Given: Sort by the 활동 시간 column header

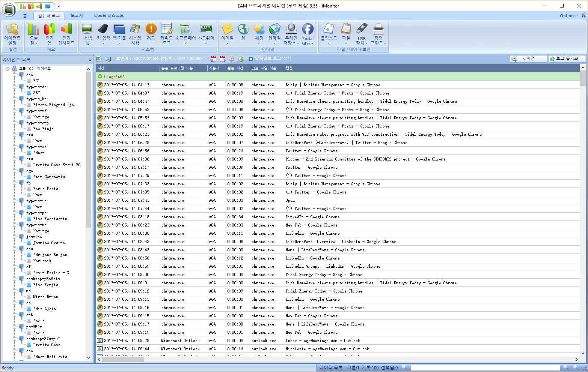Looking at the screenshot, I should 237,68.
